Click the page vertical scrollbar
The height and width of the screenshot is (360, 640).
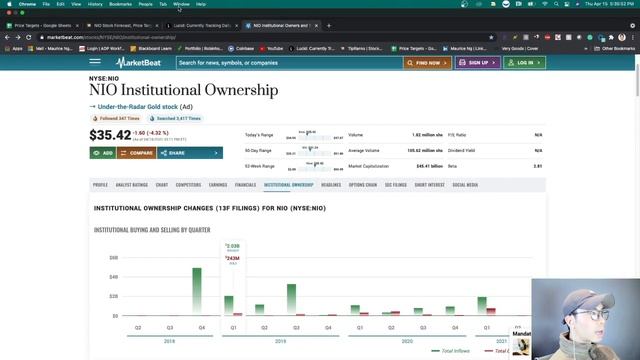[x=637, y=80]
